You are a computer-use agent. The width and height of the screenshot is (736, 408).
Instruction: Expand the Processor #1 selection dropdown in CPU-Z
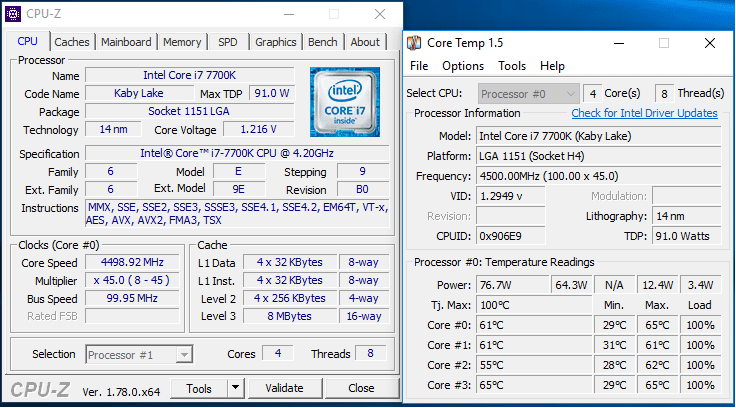[184, 355]
